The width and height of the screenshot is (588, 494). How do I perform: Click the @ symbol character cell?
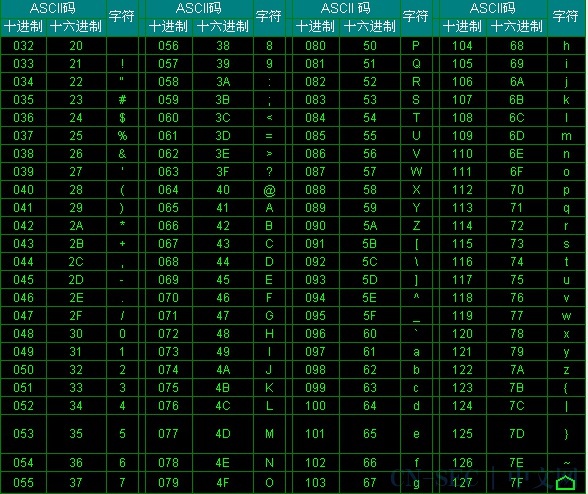click(x=269, y=190)
